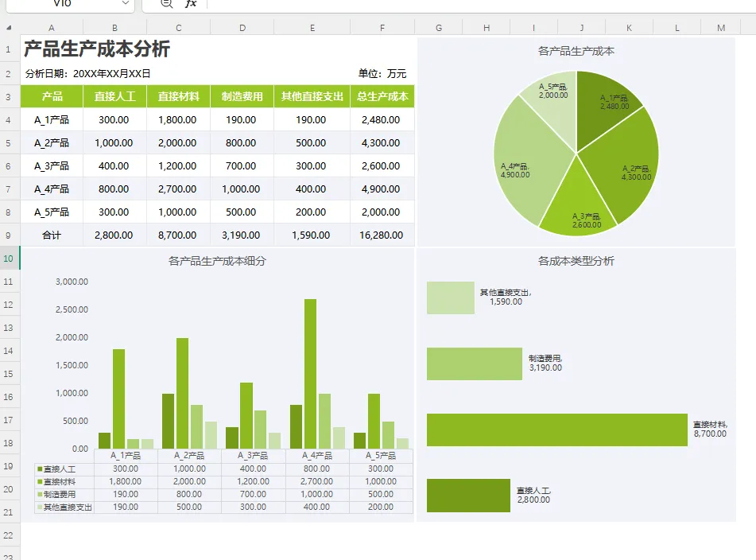Image resolution: width=756 pixels, height=560 pixels.
Task: Select column B header
Action: pos(114,28)
